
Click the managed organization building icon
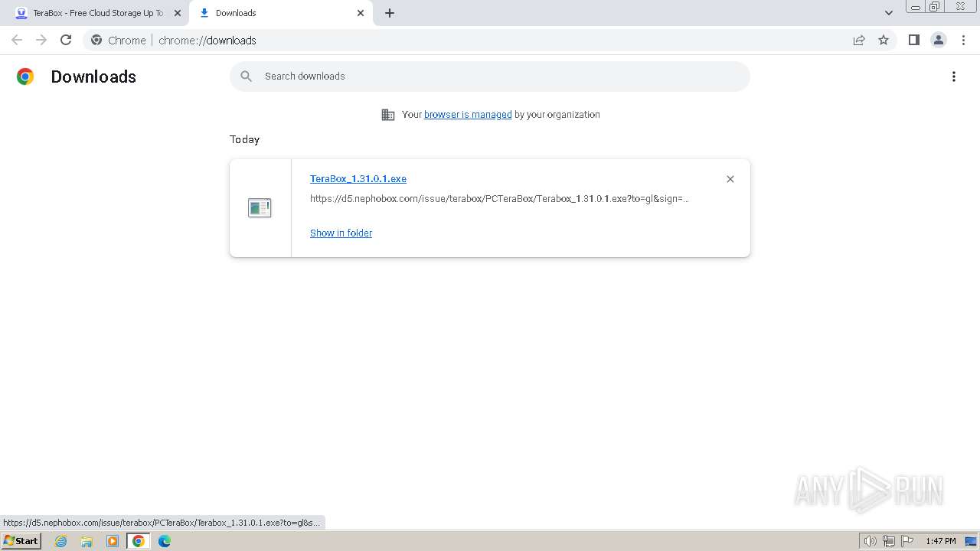tap(388, 115)
